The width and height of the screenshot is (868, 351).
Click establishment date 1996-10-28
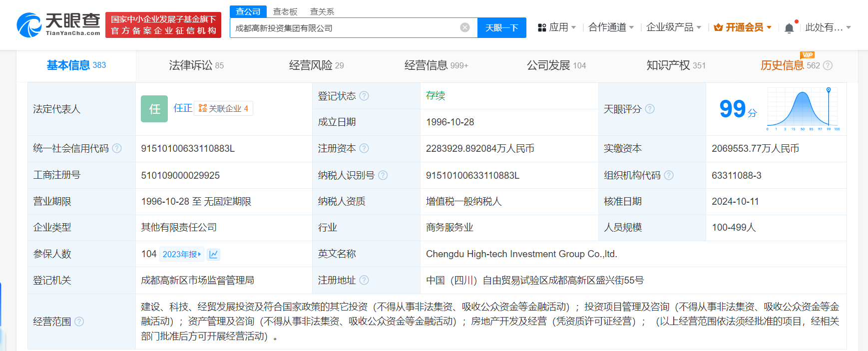coord(450,122)
